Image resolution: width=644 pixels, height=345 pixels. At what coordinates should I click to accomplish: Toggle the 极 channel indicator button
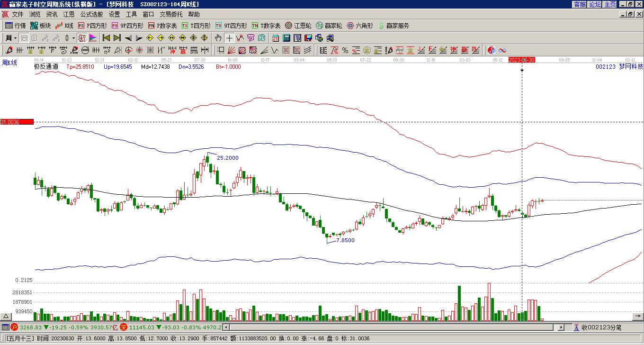pyautogui.click(x=82, y=38)
